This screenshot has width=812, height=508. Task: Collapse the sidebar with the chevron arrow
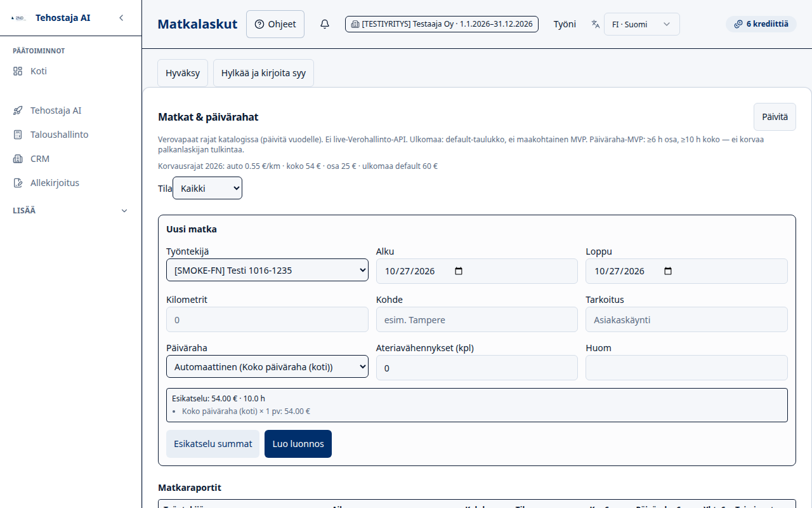(x=121, y=18)
